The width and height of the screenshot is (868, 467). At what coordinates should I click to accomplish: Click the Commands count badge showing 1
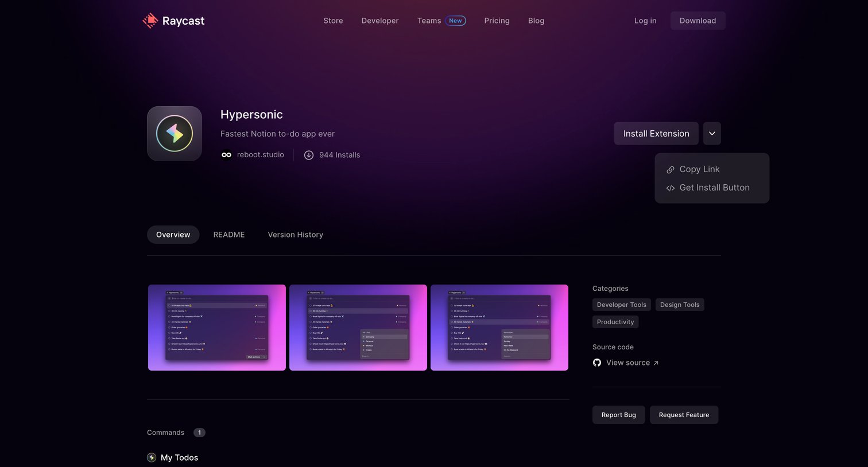[199, 433]
